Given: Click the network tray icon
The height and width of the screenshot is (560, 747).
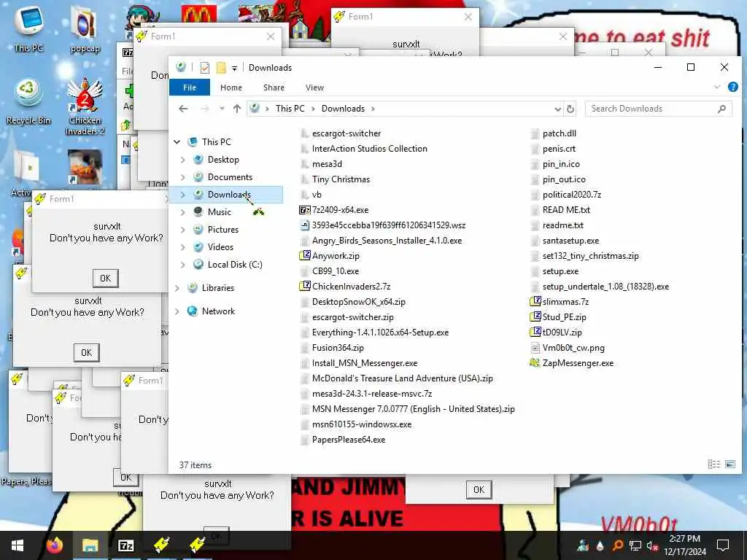Looking at the screenshot, I should point(635,545).
